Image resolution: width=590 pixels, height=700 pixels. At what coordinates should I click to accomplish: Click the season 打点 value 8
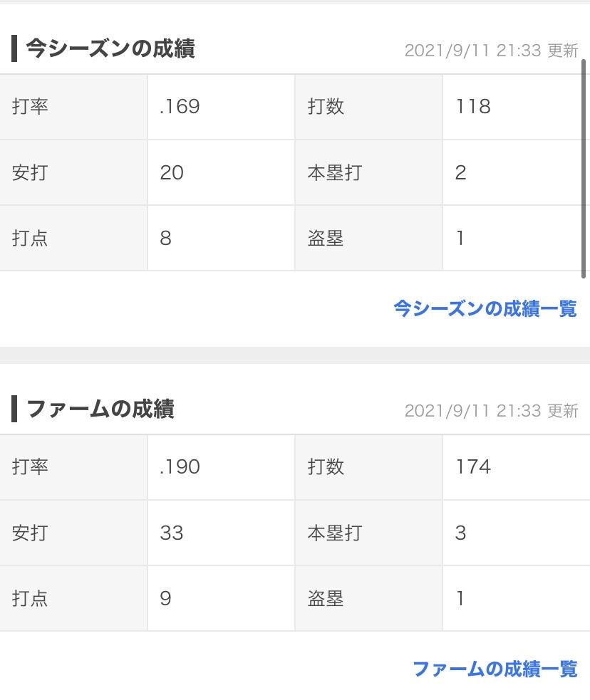click(x=165, y=238)
